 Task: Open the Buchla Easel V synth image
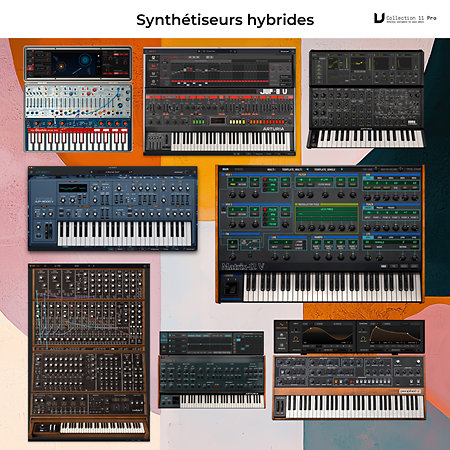[78, 99]
